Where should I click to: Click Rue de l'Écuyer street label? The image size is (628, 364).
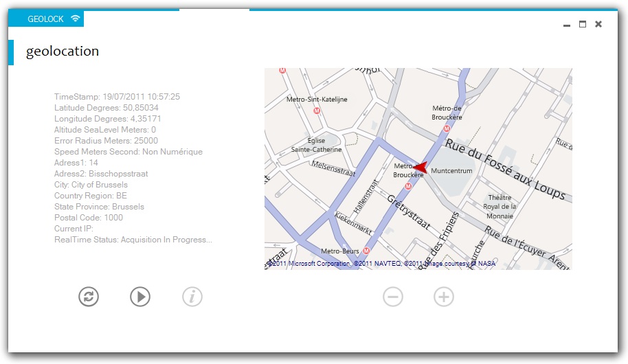point(515,242)
